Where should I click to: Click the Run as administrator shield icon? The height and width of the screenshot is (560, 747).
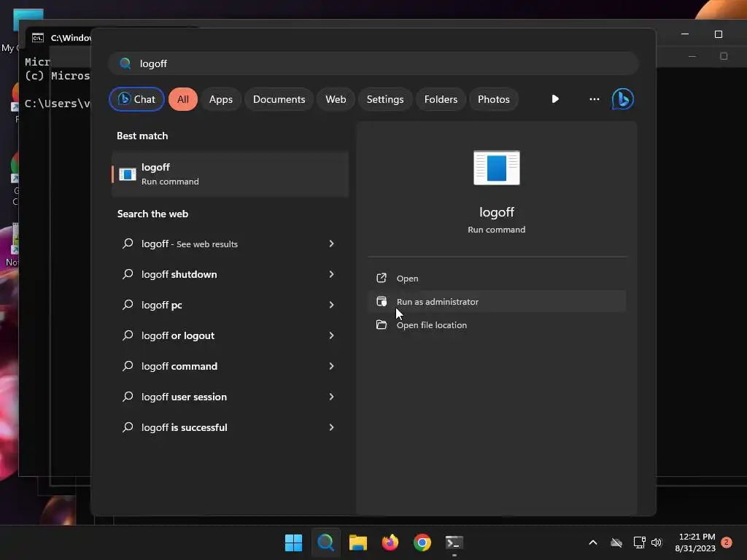tap(381, 301)
